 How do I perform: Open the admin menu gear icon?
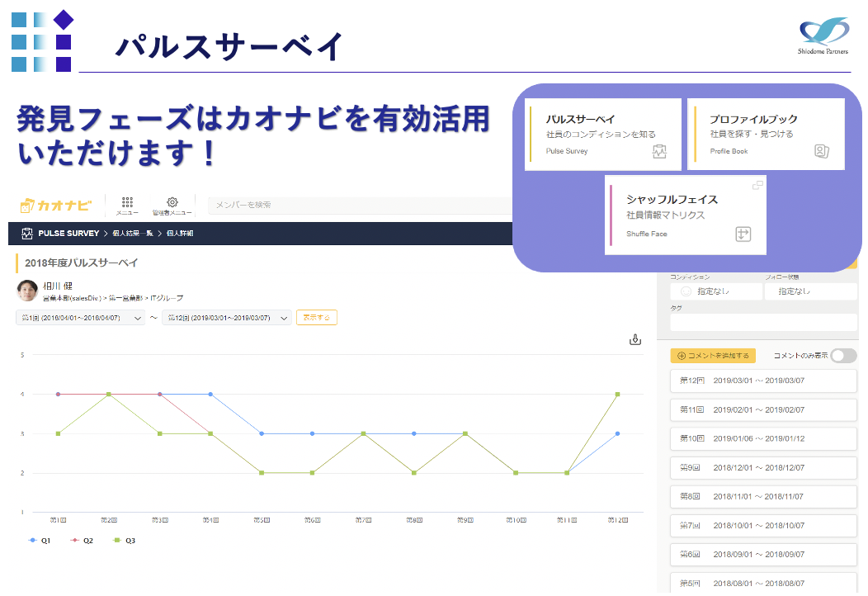(x=172, y=202)
